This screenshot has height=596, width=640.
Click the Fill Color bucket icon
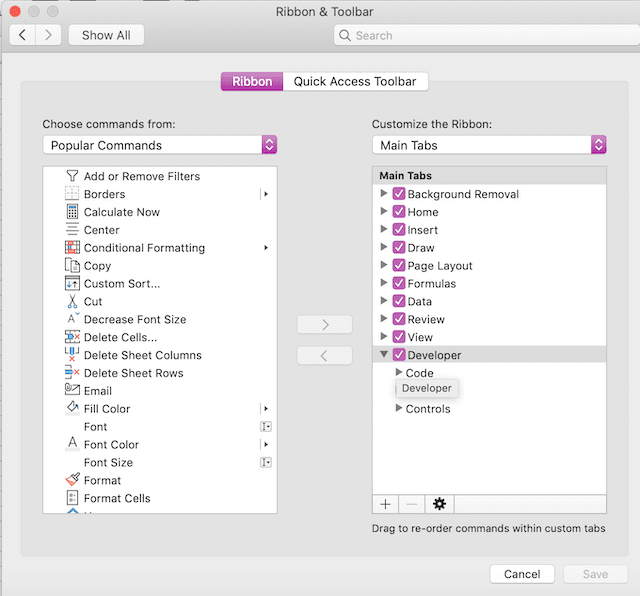point(73,408)
